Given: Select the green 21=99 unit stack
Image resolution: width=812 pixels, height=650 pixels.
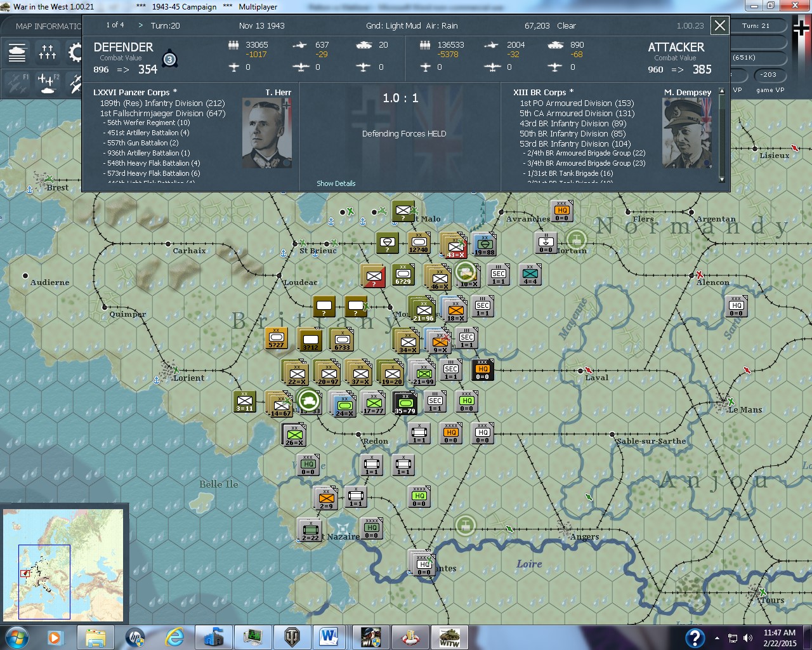Looking at the screenshot, I should click(423, 373).
